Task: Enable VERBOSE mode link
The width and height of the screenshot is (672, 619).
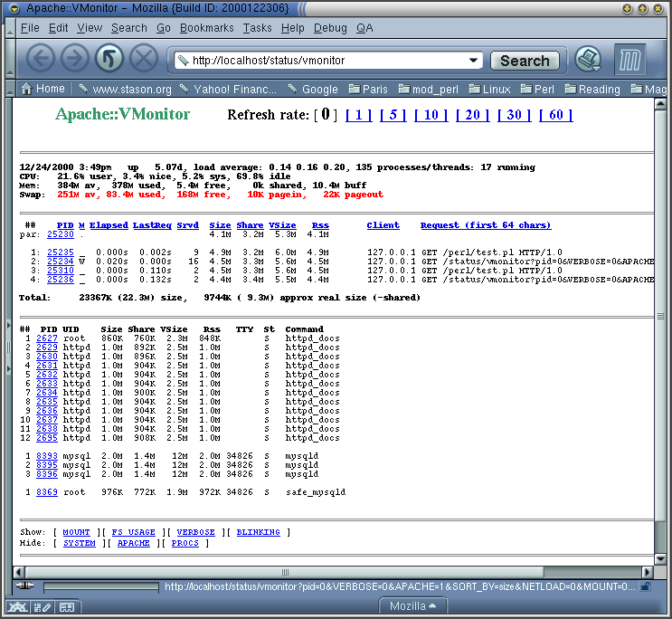Action: point(195,532)
